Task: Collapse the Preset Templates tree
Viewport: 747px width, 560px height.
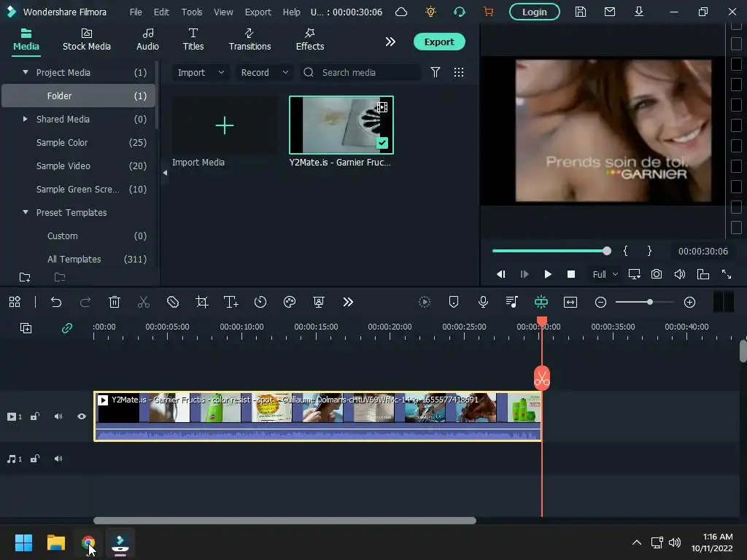Action: click(26, 212)
